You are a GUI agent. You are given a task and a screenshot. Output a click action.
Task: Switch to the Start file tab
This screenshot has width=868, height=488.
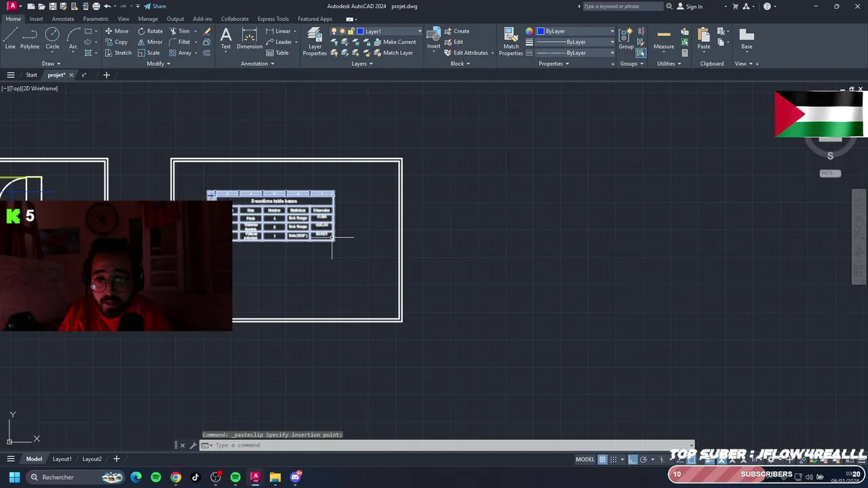31,75
